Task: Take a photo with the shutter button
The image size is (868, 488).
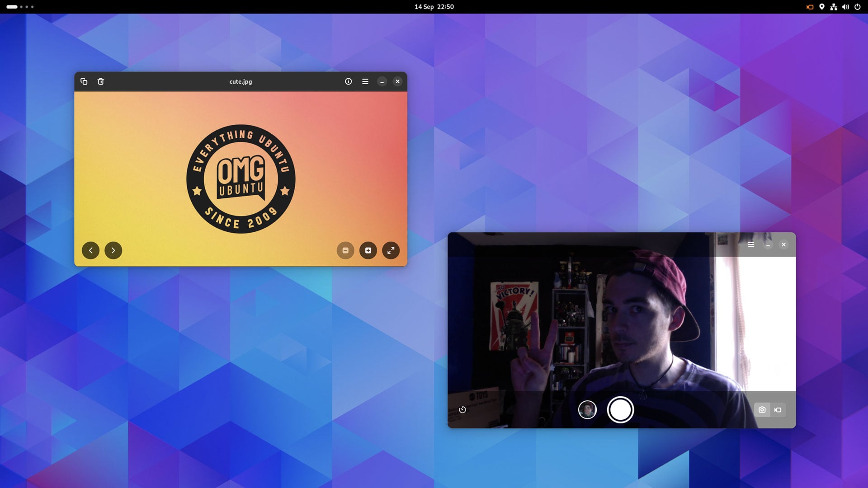Action: pos(620,409)
